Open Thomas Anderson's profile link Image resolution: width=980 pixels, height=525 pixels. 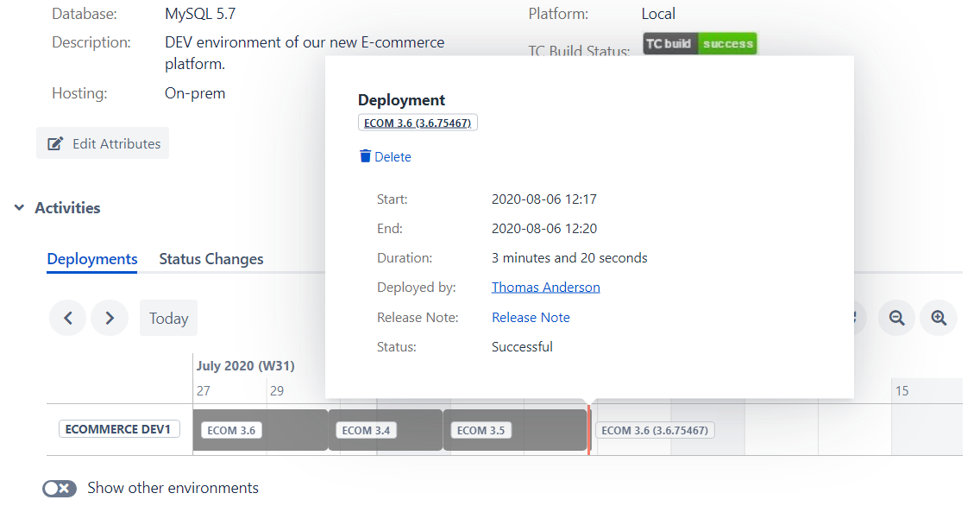545,287
